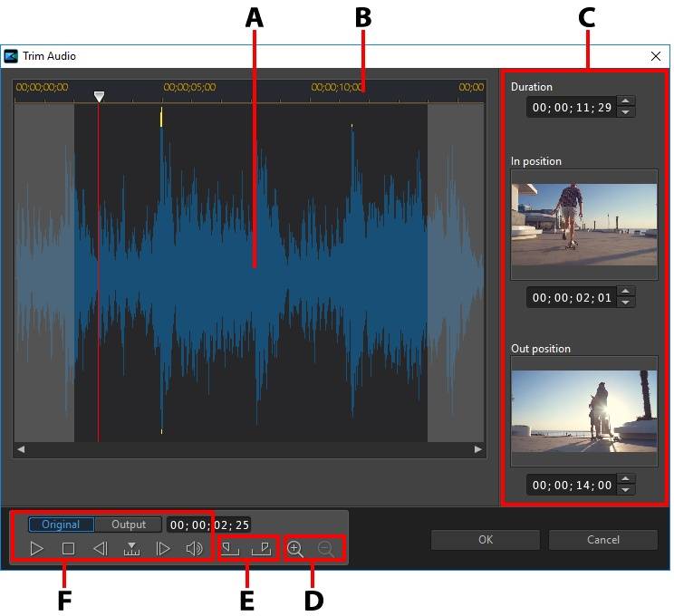Zoom out of the waveform
Viewport: 674px width, 616px height.
pos(326,548)
